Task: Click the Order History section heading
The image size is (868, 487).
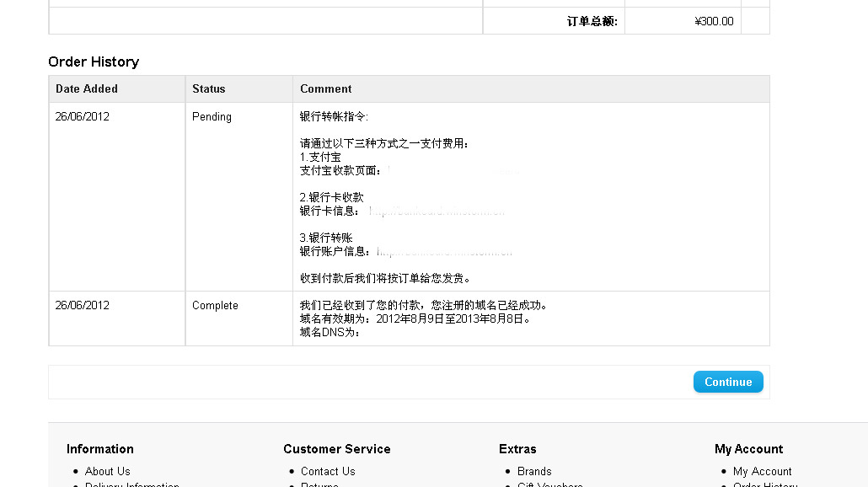Action: click(x=94, y=62)
